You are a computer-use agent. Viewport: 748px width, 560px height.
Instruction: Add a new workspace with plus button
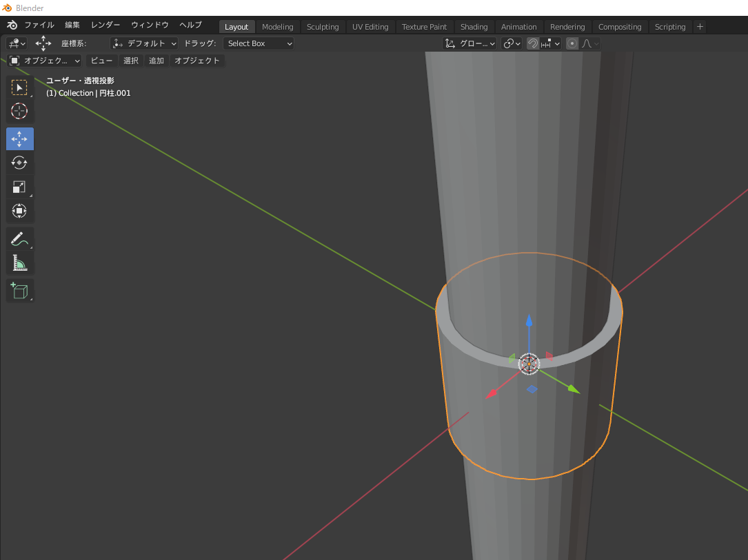click(x=700, y=27)
